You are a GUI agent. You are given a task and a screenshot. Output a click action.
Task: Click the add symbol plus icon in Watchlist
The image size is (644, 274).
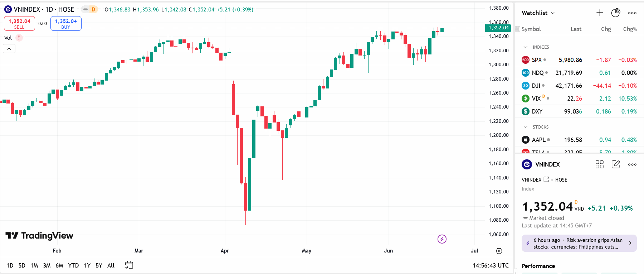(600, 13)
